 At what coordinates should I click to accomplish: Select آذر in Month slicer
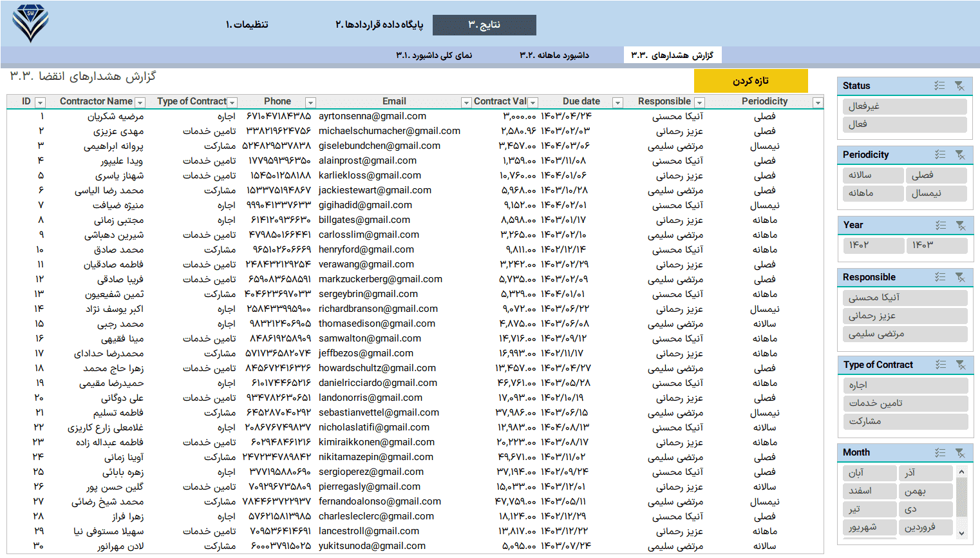click(x=925, y=473)
